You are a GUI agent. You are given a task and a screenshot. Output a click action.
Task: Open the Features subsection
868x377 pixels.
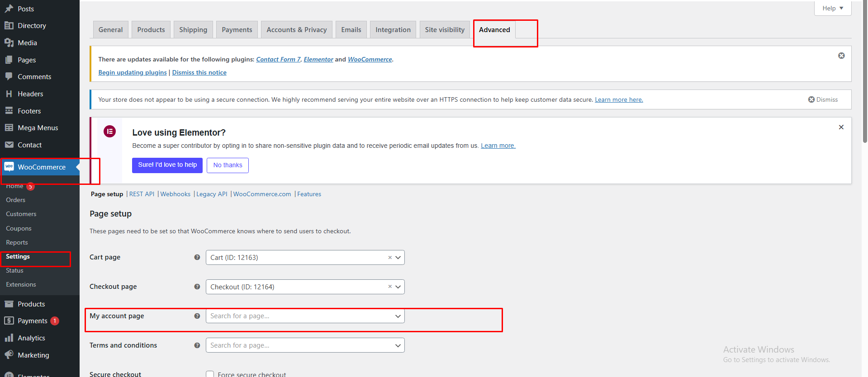click(309, 194)
